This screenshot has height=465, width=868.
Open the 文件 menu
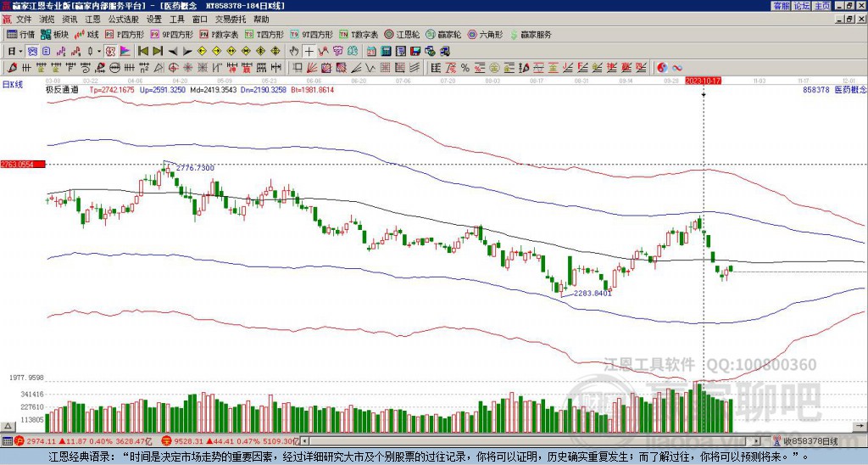pos(24,20)
